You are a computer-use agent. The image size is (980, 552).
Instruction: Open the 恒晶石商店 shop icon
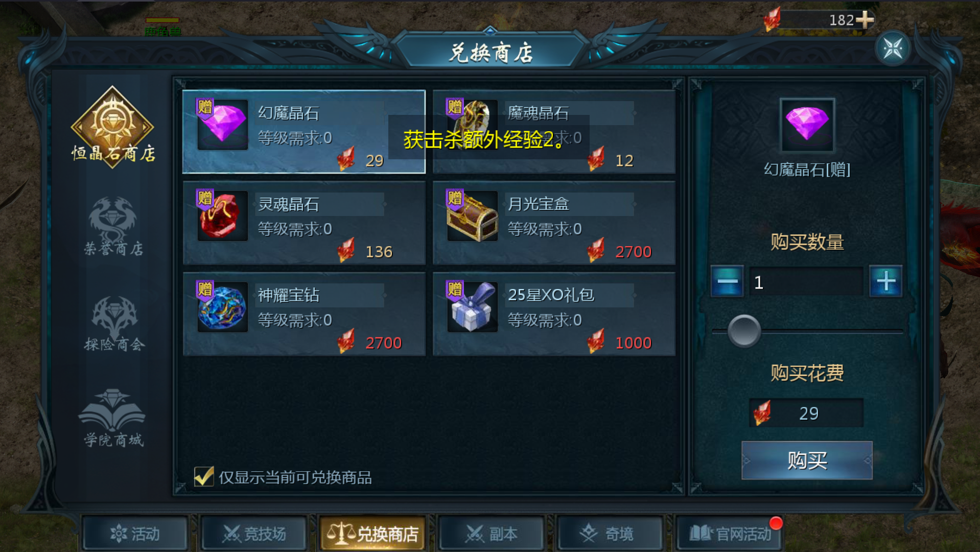tap(112, 126)
